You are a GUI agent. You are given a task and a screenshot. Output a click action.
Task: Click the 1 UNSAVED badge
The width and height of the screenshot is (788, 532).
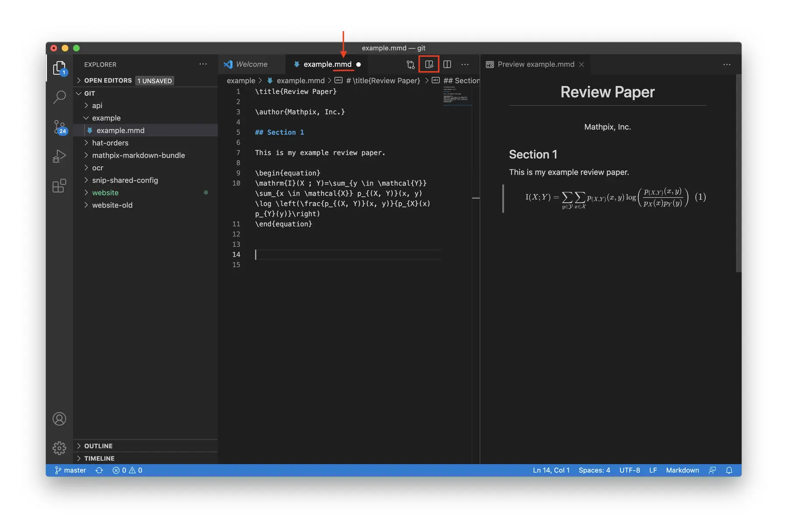tap(155, 81)
